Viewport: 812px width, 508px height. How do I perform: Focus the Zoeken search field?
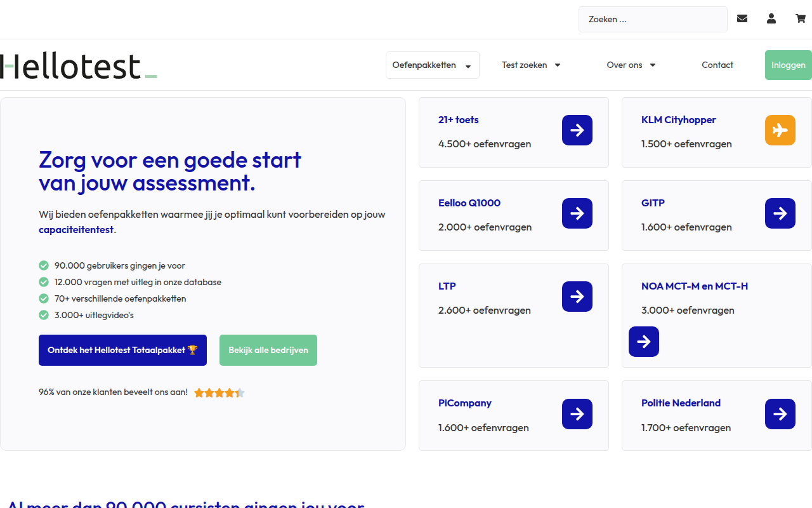pyautogui.click(x=653, y=19)
